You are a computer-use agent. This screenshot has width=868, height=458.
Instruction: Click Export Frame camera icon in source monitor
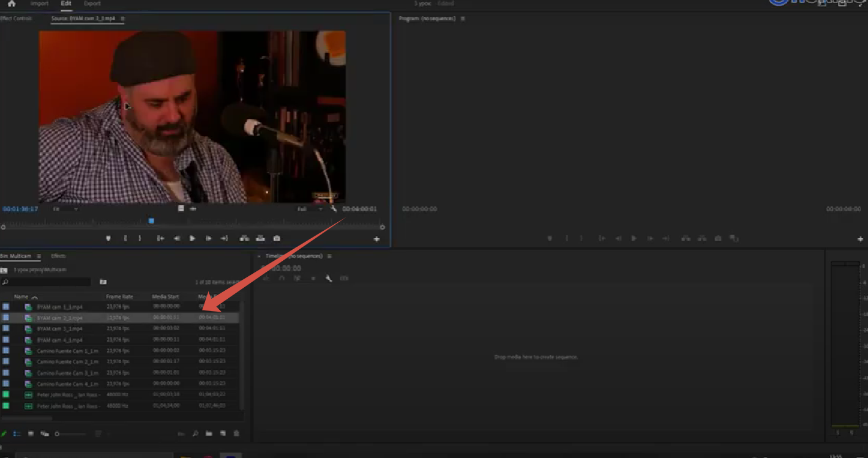click(277, 238)
